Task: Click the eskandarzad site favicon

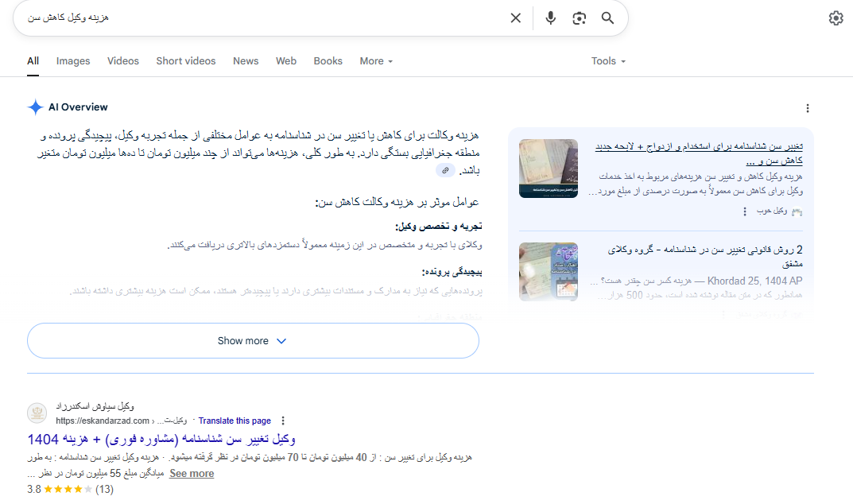Action: tap(37, 413)
